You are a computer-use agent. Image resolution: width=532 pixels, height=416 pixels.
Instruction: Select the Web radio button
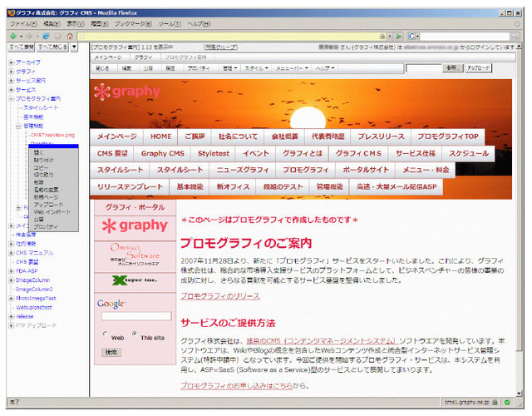106,334
